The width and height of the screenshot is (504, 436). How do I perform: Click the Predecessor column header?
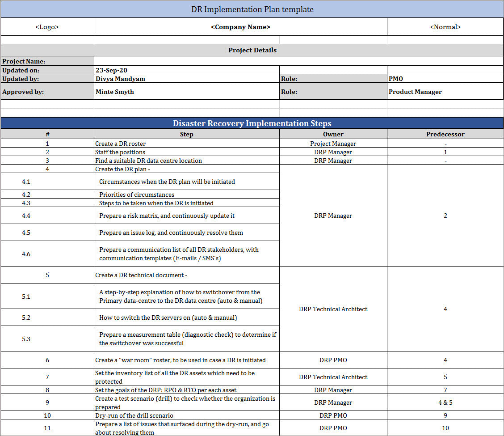pyautogui.click(x=445, y=134)
